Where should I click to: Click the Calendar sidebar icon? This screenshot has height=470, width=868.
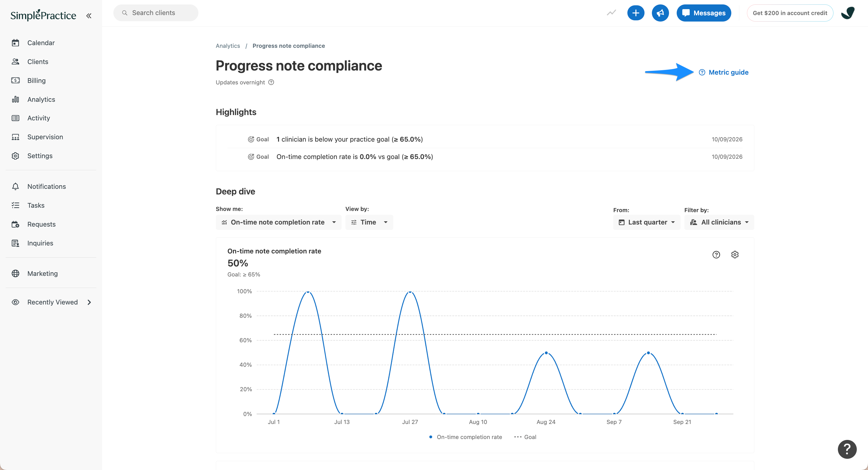coord(15,43)
